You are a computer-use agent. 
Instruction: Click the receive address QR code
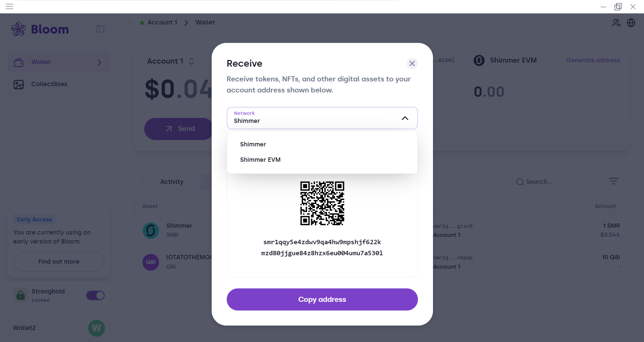322,203
